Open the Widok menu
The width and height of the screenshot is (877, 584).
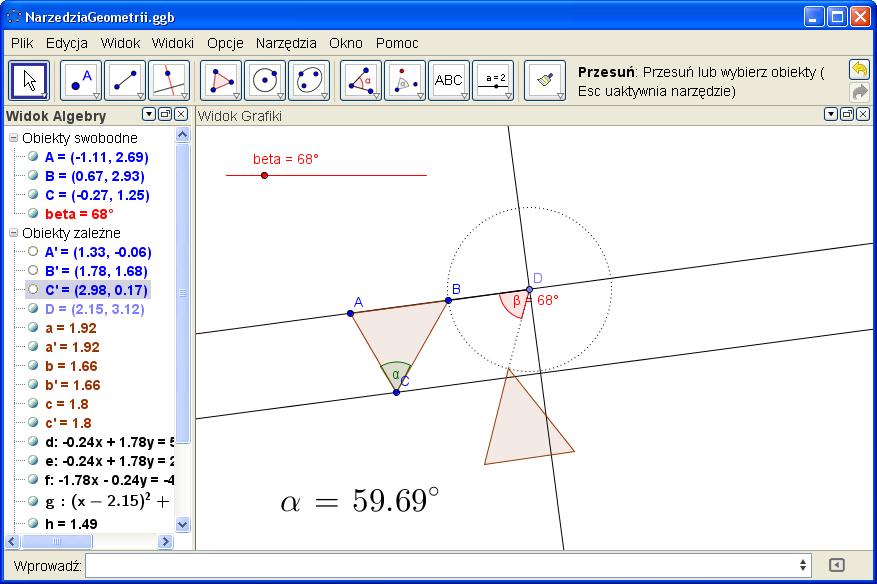pos(120,43)
